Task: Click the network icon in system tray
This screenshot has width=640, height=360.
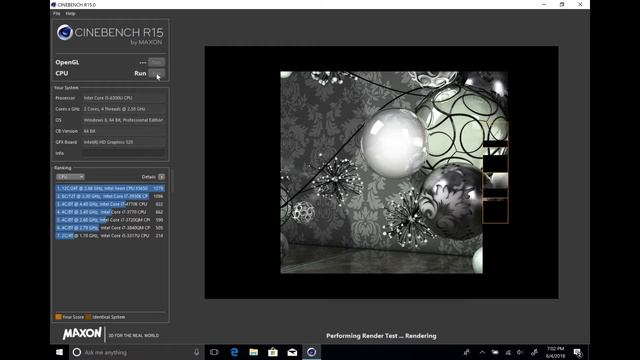Action: tap(508, 352)
